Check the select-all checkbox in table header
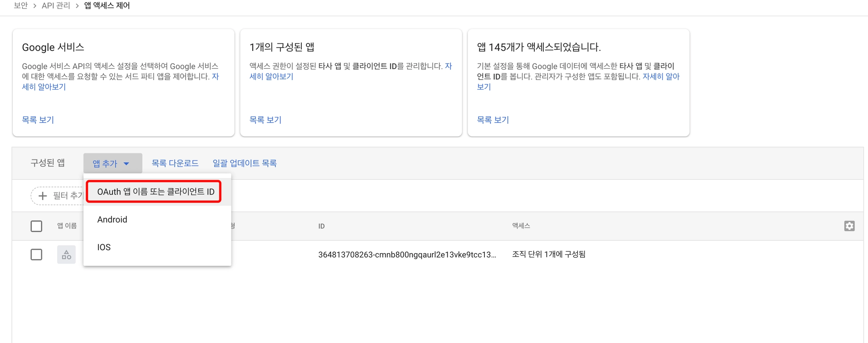Viewport: 868px width, 343px height. [36, 226]
